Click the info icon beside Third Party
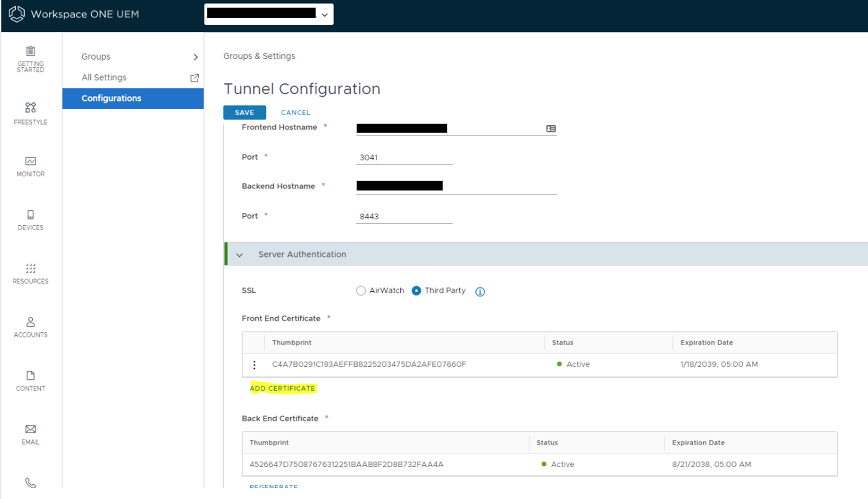 (480, 291)
